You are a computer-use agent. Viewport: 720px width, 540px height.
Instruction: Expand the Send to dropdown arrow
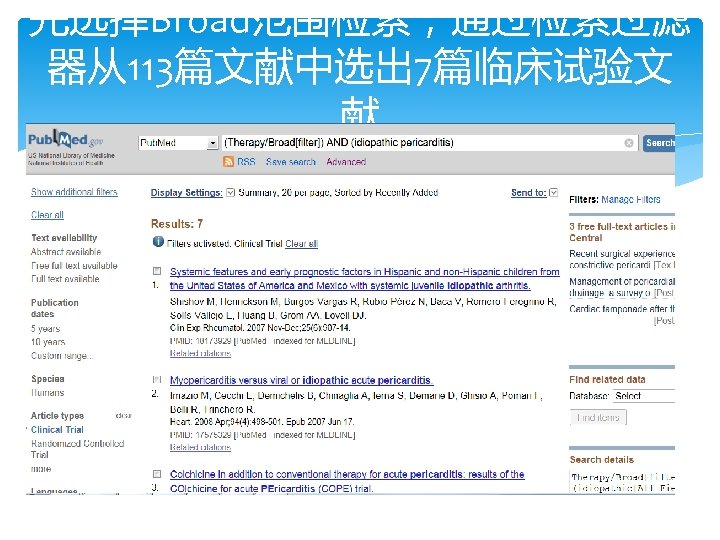(554, 192)
